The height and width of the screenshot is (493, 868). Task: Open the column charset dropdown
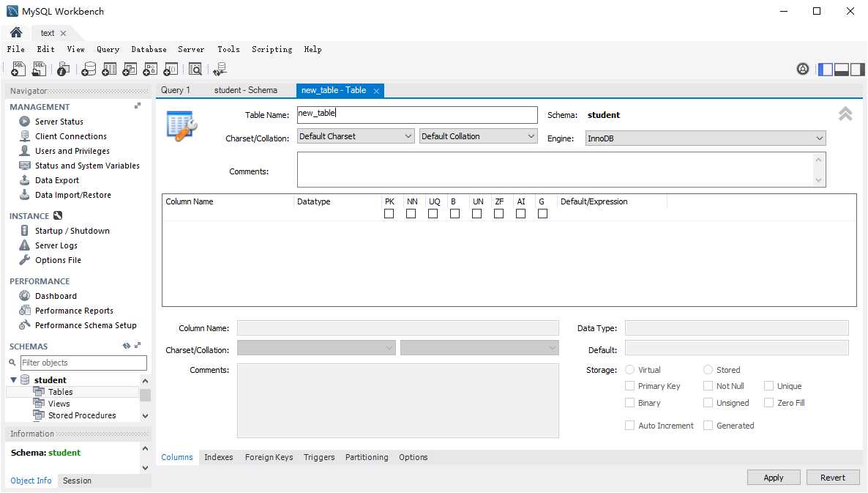click(316, 348)
